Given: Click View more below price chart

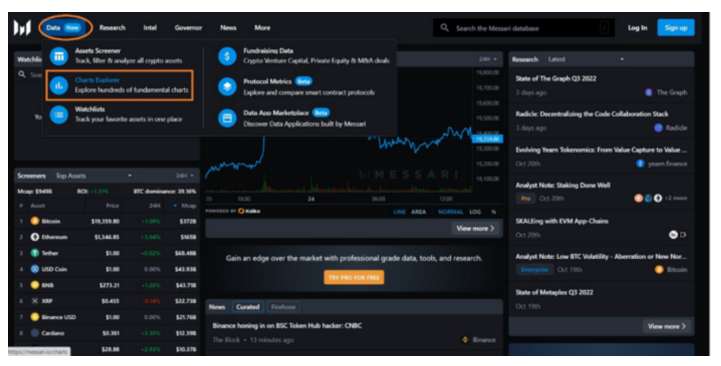Looking at the screenshot, I should coord(475,228).
